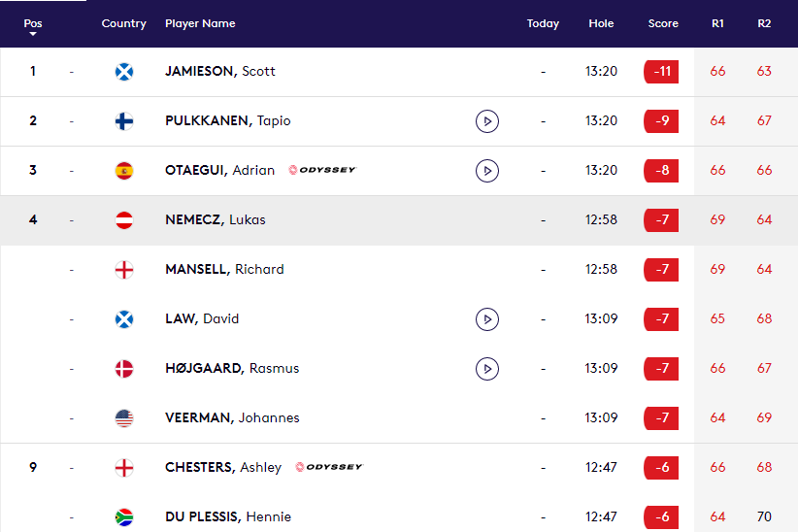Click play icon beside David Law
The width and height of the screenshot is (798, 532).
click(487, 319)
